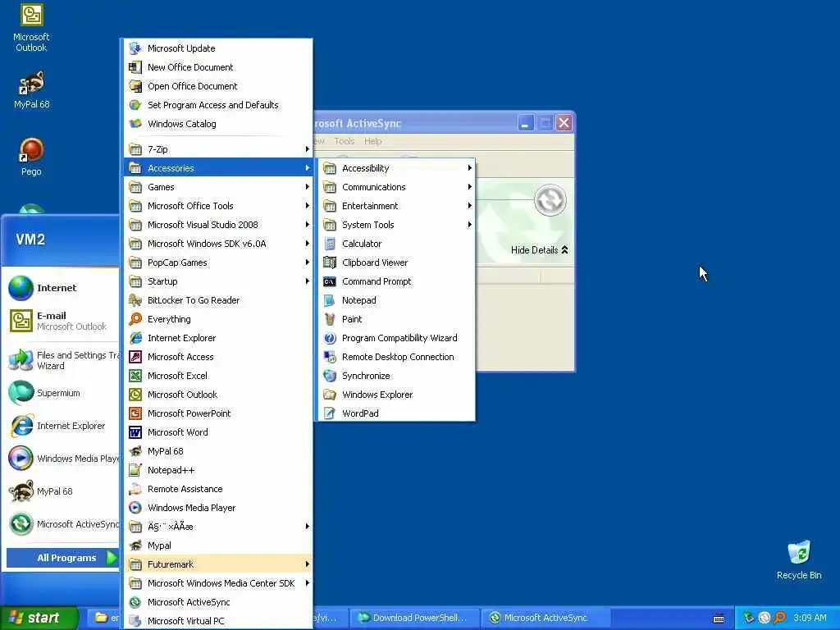Image resolution: width=840 pixels, height=630 pixels.
Task: Open Notepad from the Accessories submenu
Action: click(396, 300)
